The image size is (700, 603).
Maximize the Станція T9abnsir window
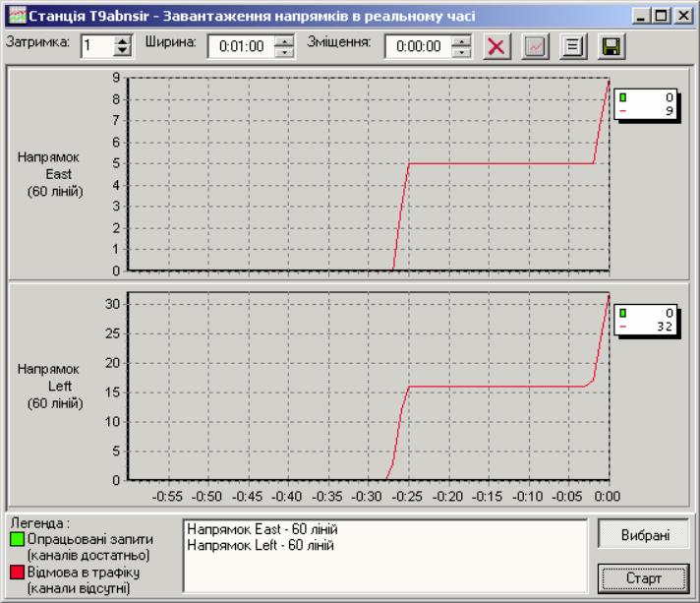pos(661,16)
